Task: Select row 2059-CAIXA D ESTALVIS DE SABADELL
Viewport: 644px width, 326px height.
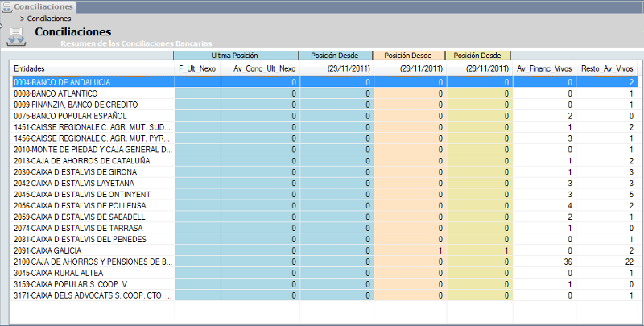Action: [x=324, y=217]
